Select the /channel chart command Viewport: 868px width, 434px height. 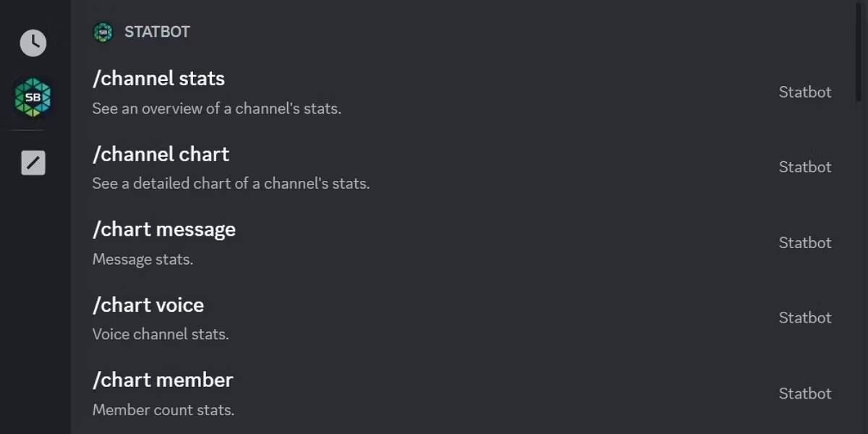point(161,153)
